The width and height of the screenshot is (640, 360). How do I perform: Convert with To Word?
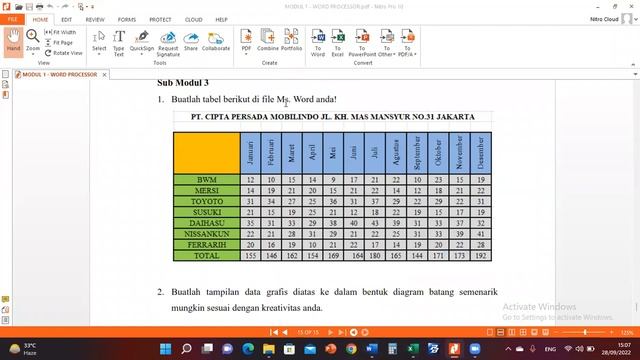point(318,42)
